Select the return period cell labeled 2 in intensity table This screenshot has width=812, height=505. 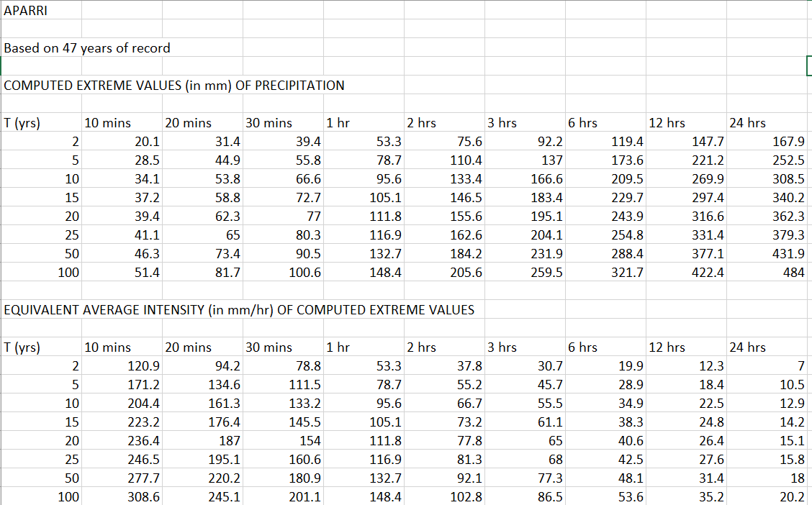77,365
